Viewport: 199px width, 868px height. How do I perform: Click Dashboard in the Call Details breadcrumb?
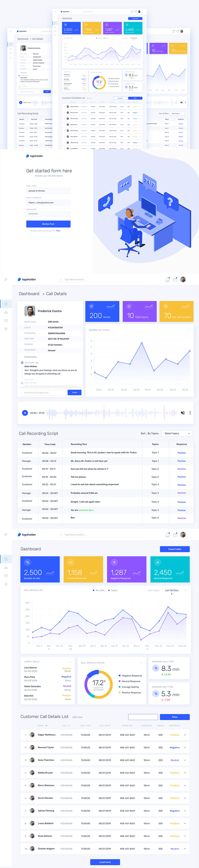(29, 294)
